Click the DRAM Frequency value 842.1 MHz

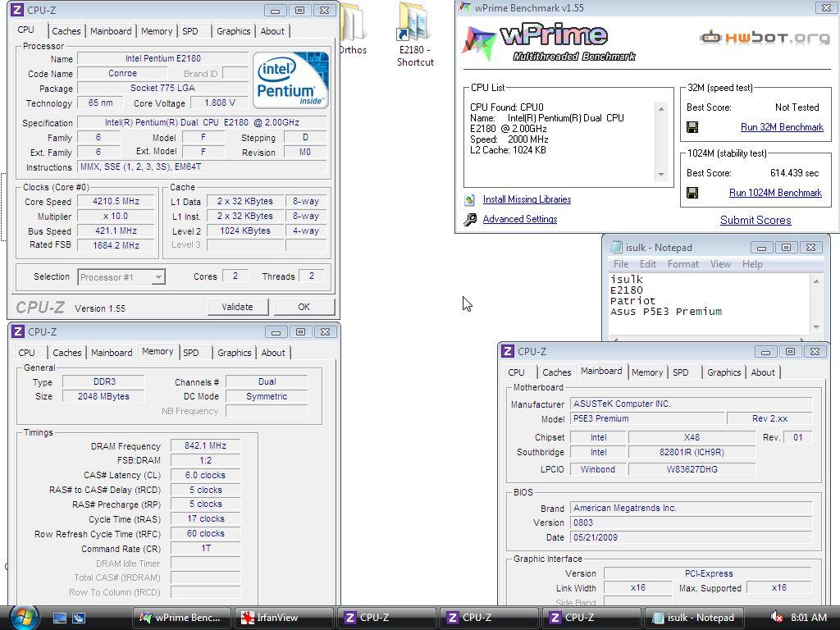coord(205,445)
